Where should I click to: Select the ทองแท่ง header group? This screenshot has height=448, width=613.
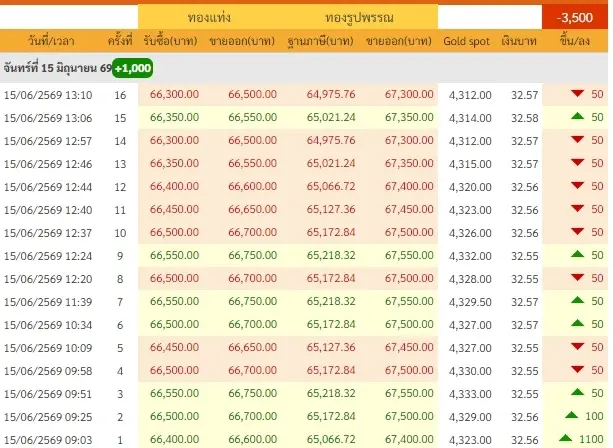click(x=209, y=17)
